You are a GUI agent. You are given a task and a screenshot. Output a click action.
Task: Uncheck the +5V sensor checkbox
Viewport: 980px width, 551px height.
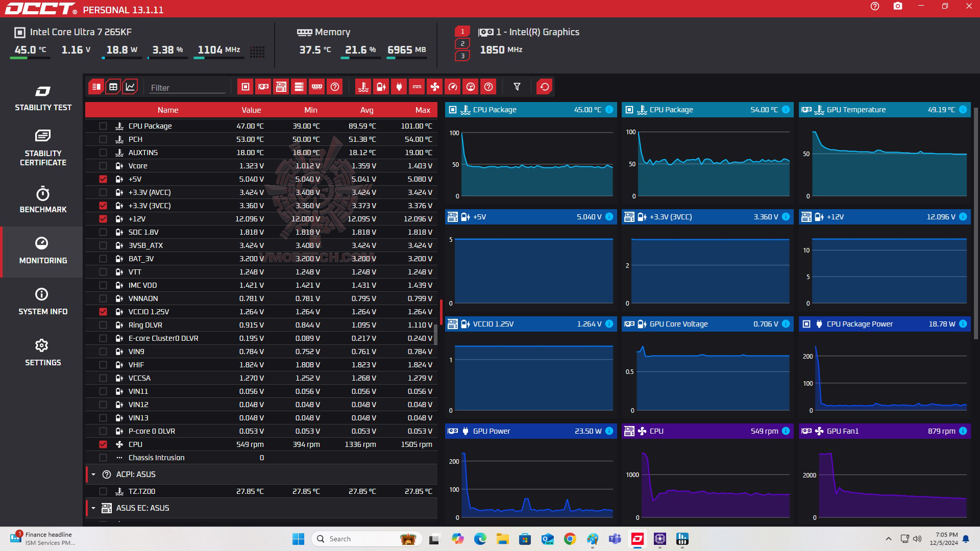coord(103,179)
